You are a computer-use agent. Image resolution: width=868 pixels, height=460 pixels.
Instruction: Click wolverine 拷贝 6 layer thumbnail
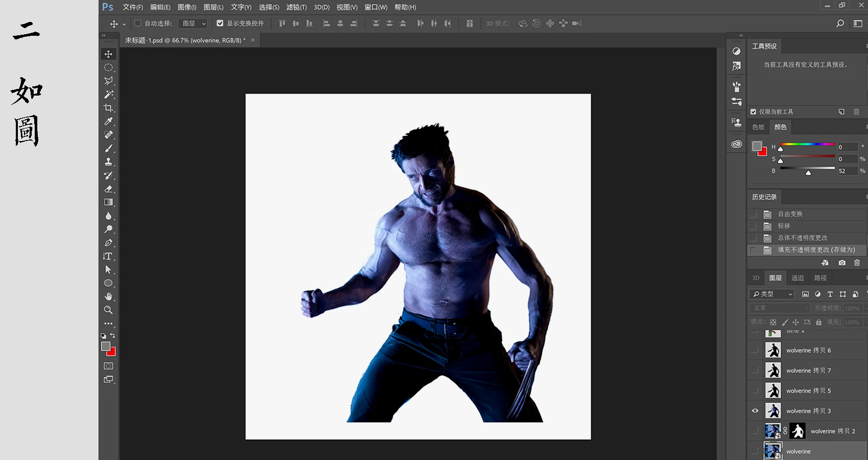click(773, 350)
